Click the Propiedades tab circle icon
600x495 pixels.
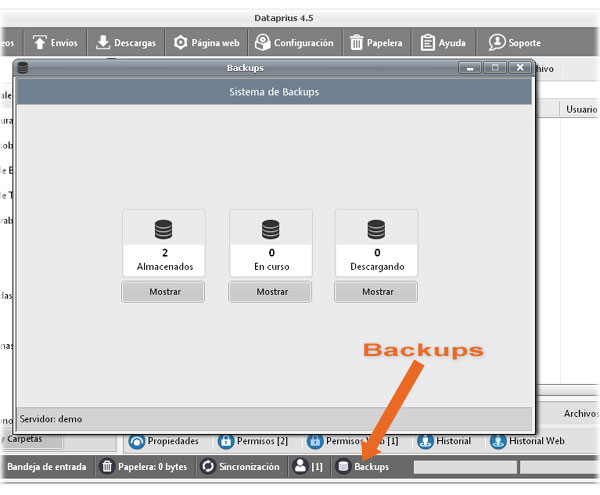coord(137,441)
